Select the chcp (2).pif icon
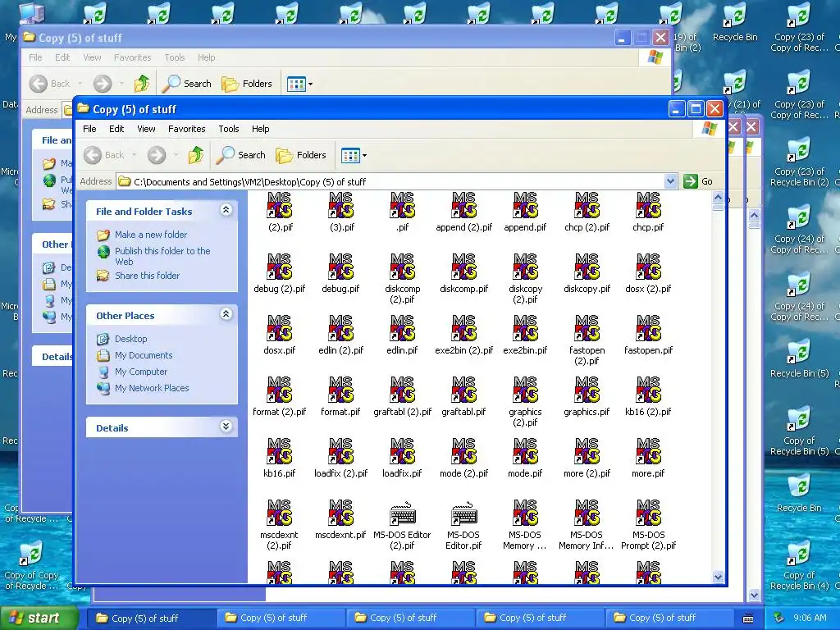 click(587, 205)
